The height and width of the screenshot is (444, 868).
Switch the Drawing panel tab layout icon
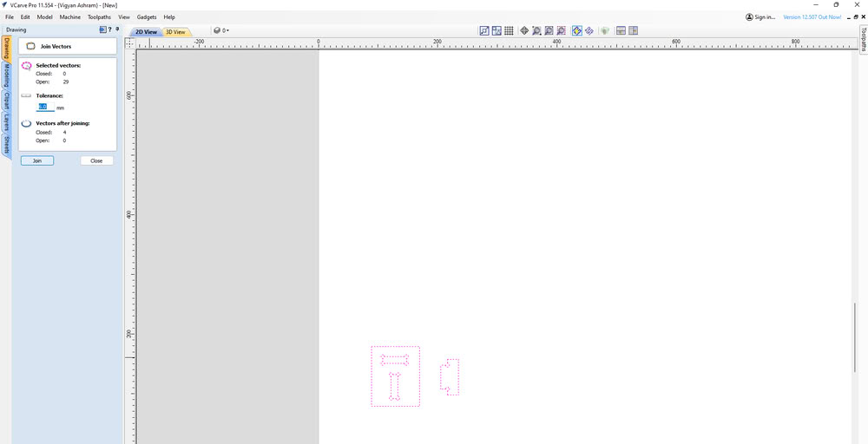coord(103,29)
